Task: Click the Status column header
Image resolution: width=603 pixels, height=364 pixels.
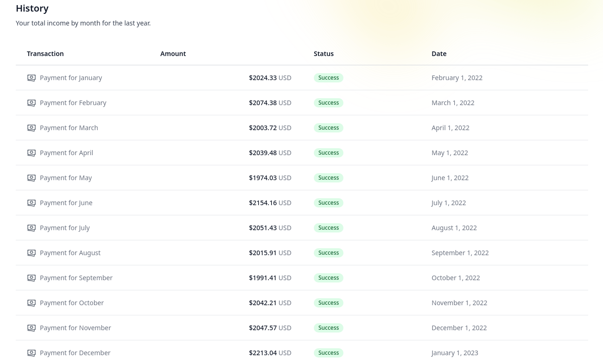Action: click(x=324, y=54)
